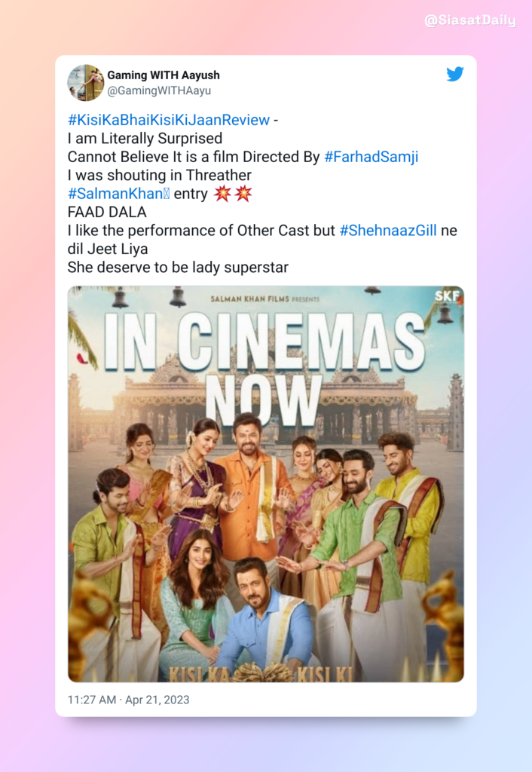Click the FAAD DALA text line
This screenshot has height=772, width=532.
click(107, 212)
